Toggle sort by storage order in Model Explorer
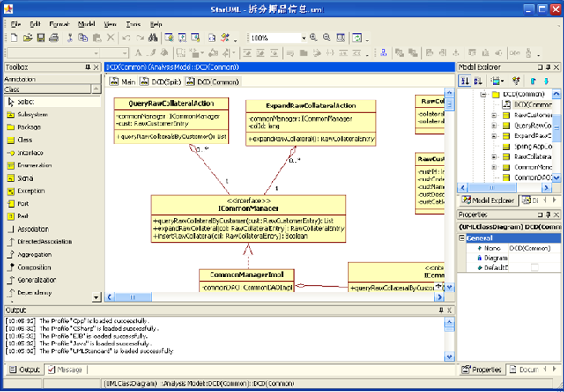 click(464, 81)
